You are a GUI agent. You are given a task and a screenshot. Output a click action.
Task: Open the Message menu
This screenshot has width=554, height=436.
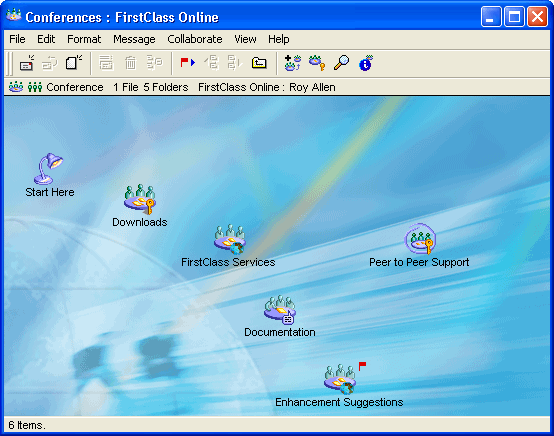(134, 39)
